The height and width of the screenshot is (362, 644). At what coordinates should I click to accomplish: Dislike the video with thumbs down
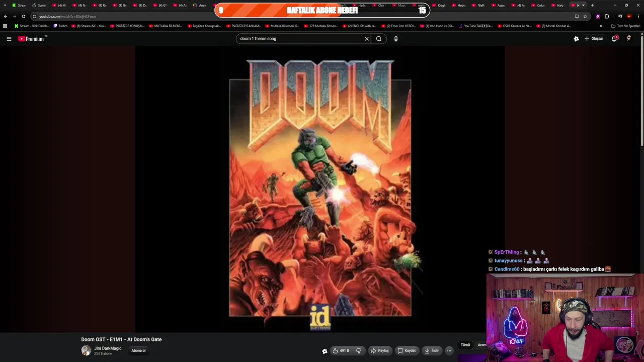(359, 351)
